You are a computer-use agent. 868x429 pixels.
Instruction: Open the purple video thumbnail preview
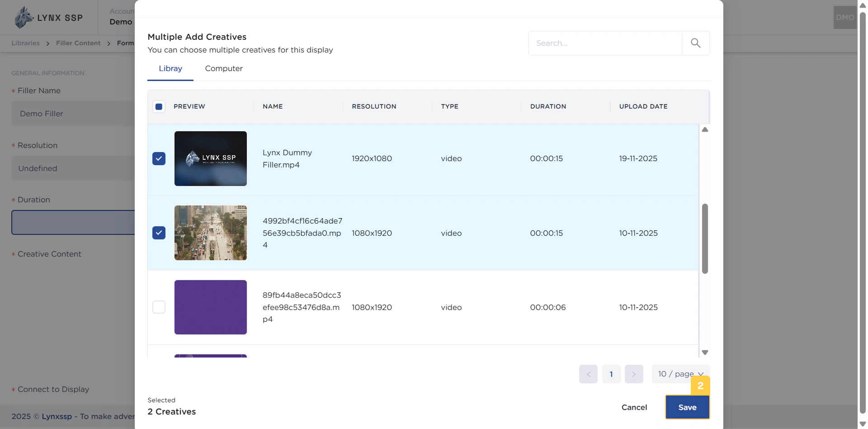[x=211, y=307]
